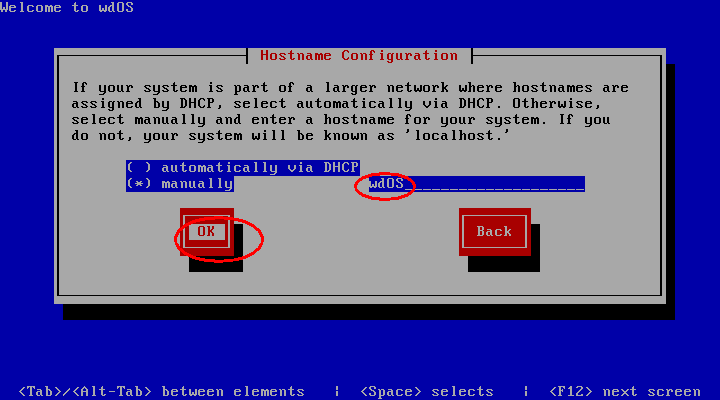
Task: Click the <F12> next screen hint
Action: (x=625, y=391)
